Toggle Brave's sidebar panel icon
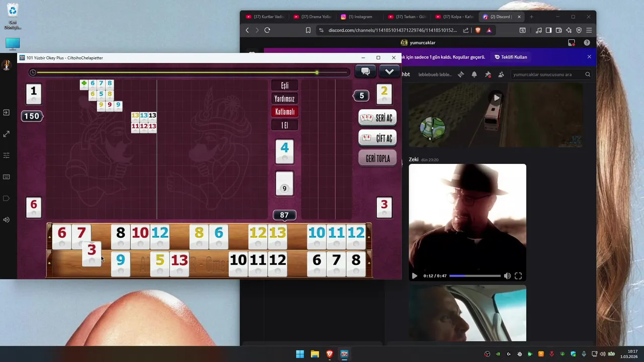 click(548, 30)
